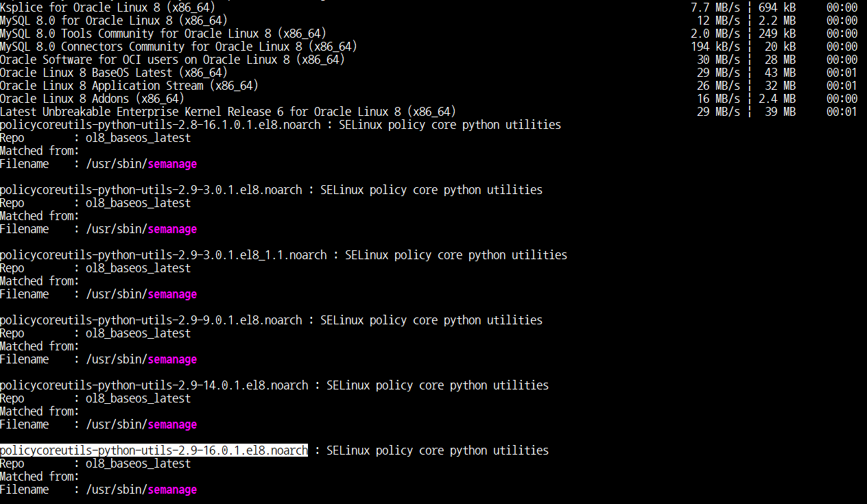Select 'Oracle Software for OCI users' line
The image size is (867, 504).
(172, 60)
